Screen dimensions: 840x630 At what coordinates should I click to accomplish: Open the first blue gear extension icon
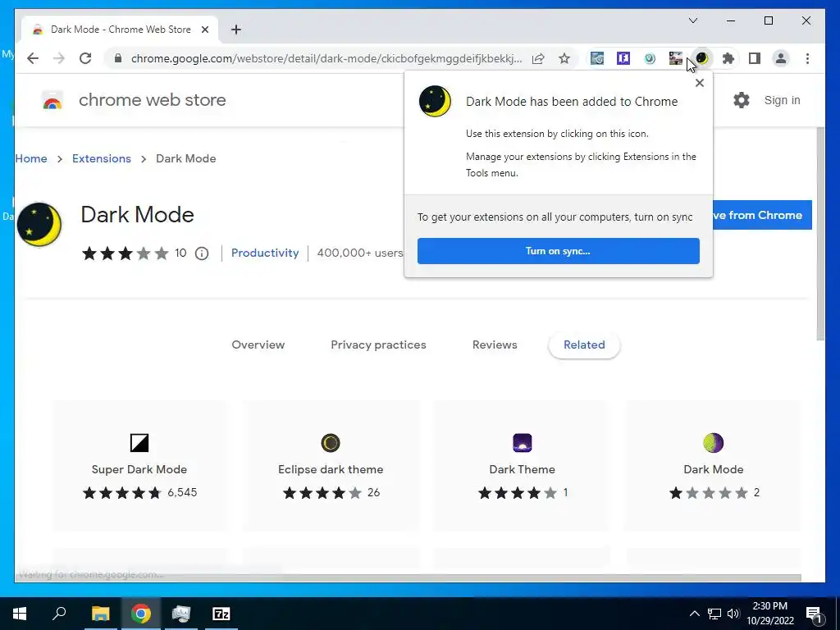tap(597, 58)
